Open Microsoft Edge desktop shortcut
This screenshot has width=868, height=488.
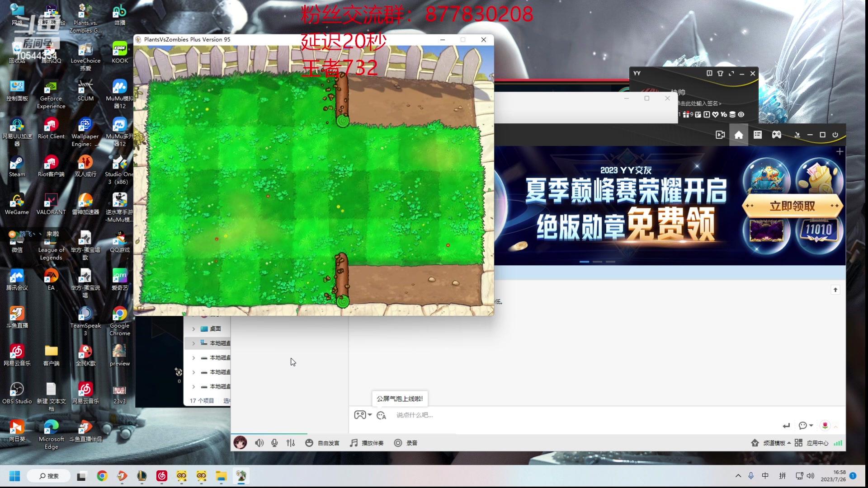(x=51, y=435)
